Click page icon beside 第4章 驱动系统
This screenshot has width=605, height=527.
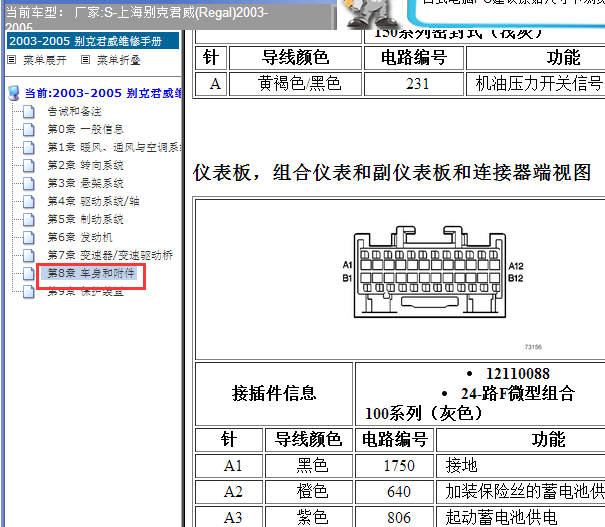(x=28, y=201)
